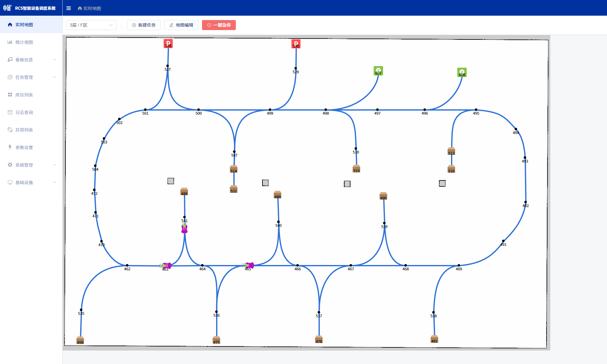Screen dimensions: 607x364
Task: Click the cargo box icon at 514
Action: pos(234,169)
